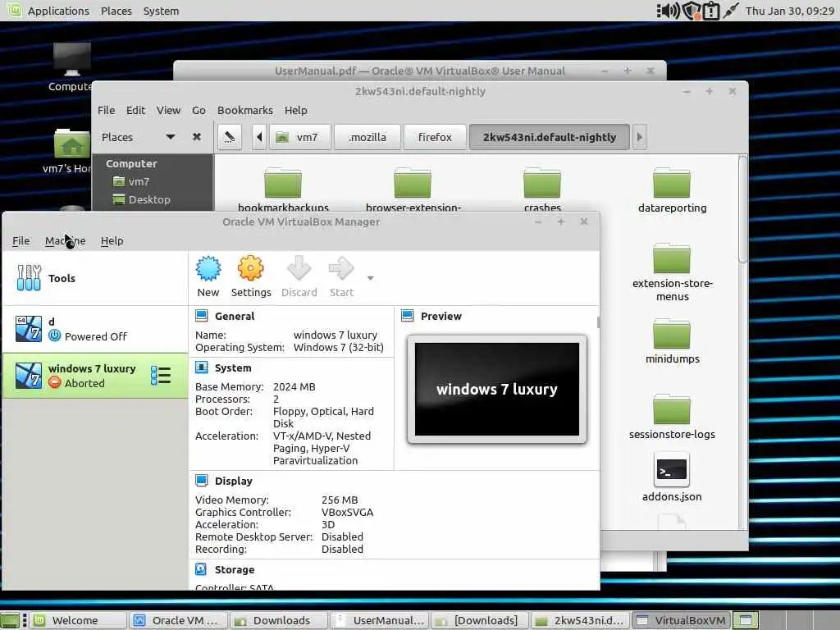Open VirtualBox Help menu
The height and width of the screenshot is (630, 840).
click(112, 241)
